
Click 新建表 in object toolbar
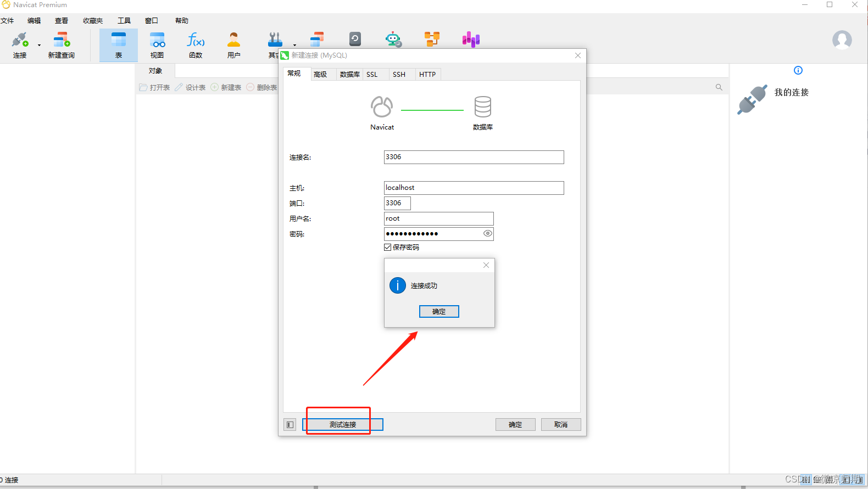point(226,87)
